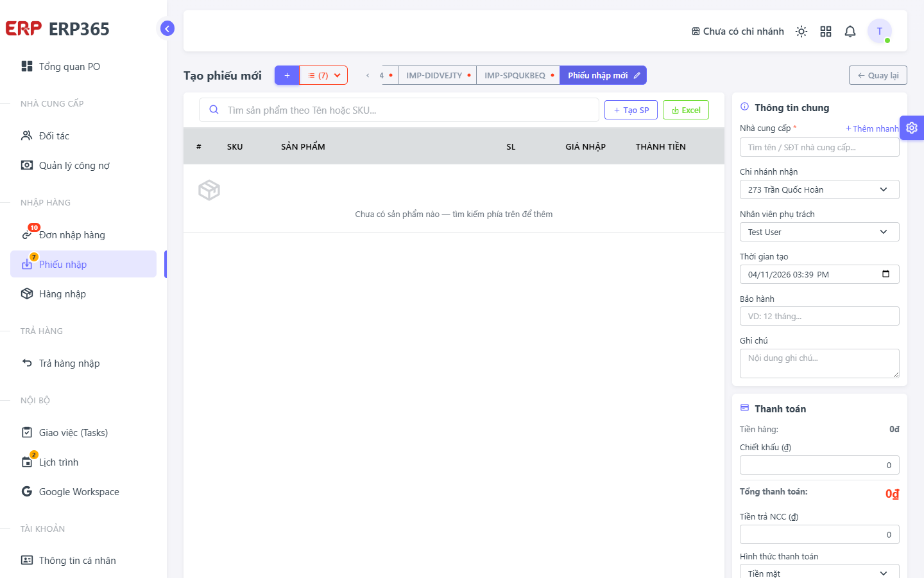Expand the (7) open slips dropdown
Screen dimensions: 924x578
click(x=323, y=75)
